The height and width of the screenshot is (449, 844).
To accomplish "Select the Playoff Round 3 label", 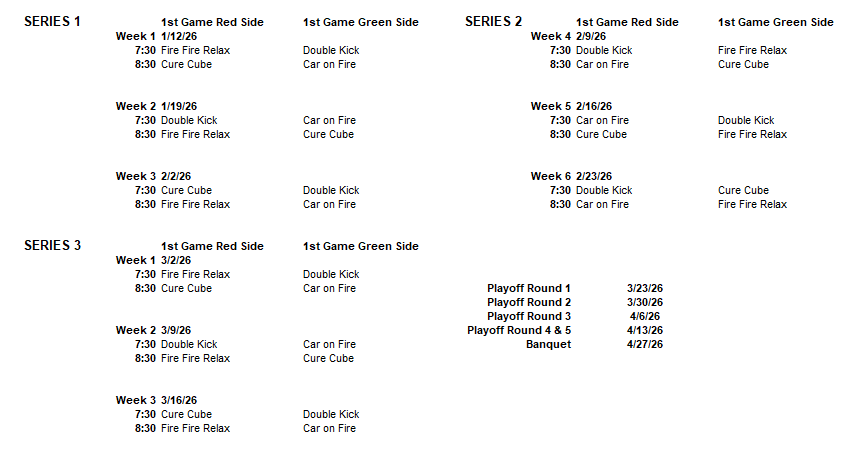I will tap(529, 316).
